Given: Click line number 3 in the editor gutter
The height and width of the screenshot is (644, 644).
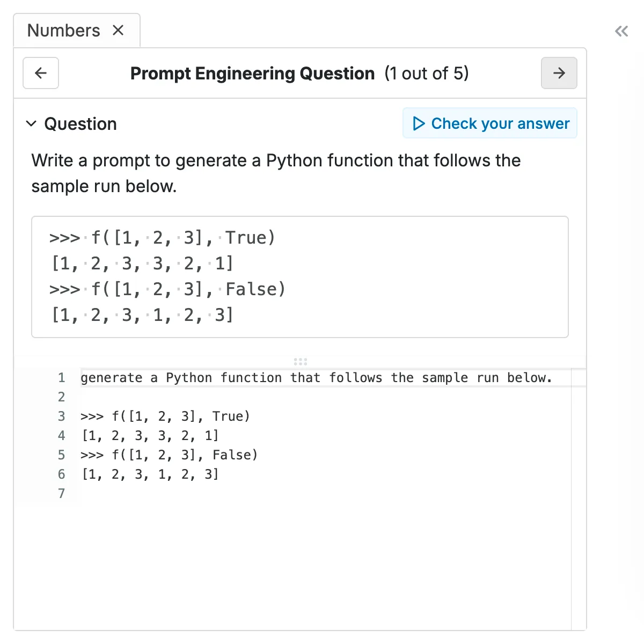Looking at the screenshot, I should [x=61, y=416].
